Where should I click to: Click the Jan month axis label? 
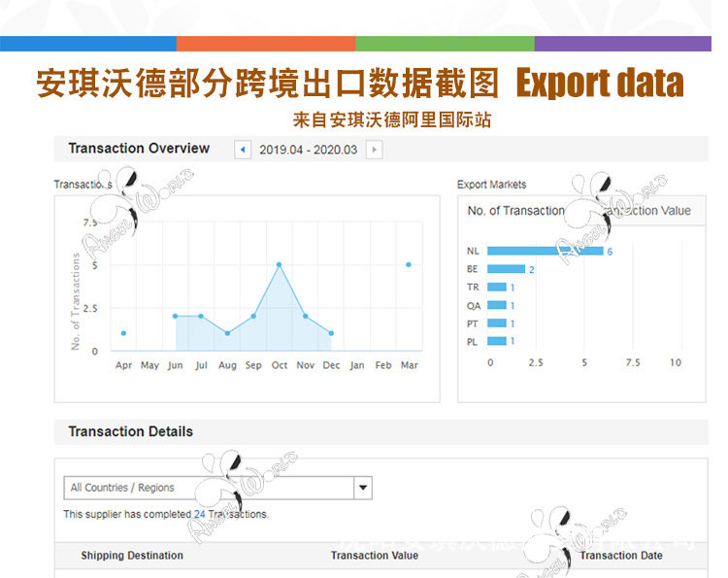pos(357,365)
